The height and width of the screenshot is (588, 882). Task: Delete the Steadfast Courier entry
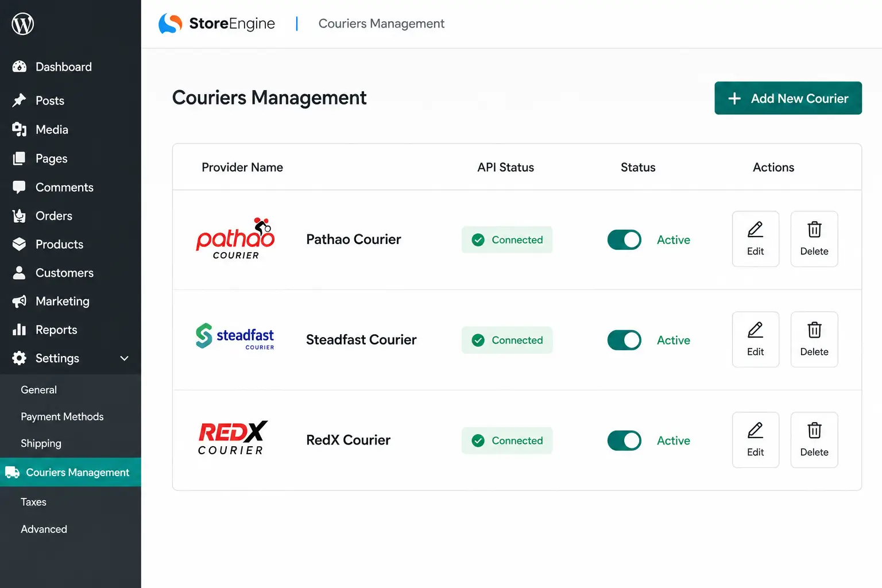(814, 339)
